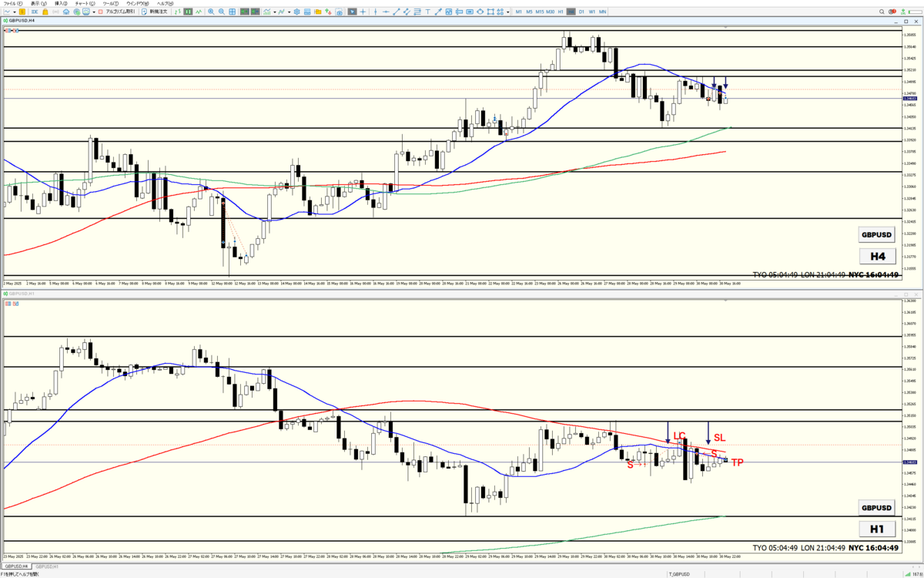This screenshot has width=924, height=578.
Task: Open the ウインドウ(W) menu
Action: point(137,4)
